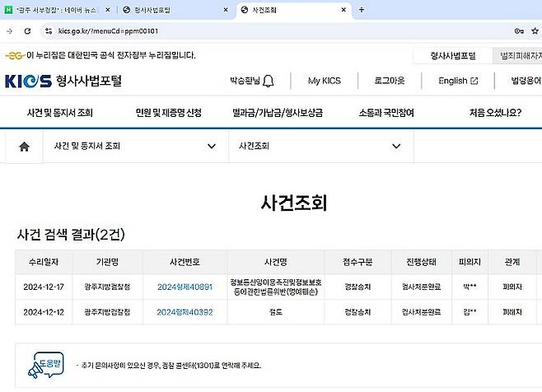Click date cell 2024-12-17
542x392 pixels.
coord(44,287)
